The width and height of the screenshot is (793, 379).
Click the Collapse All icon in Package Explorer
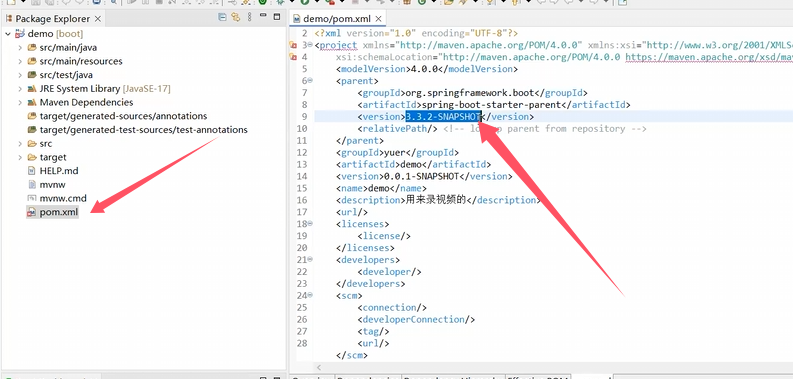pyautogui.click(x=222, y=18)
